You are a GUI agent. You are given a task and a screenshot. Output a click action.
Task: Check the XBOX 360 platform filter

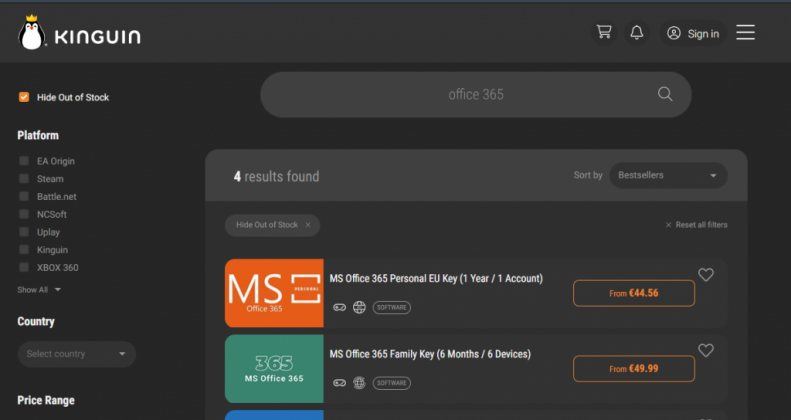pos(24,267)
